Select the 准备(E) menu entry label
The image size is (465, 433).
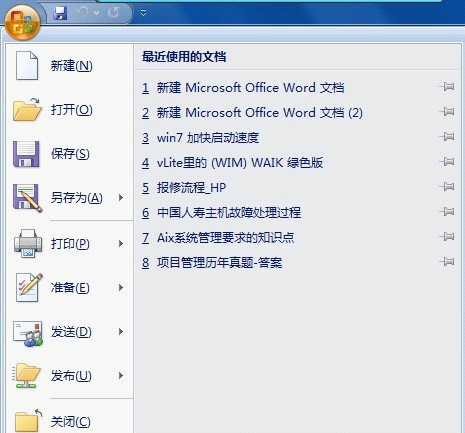(70, 288)
